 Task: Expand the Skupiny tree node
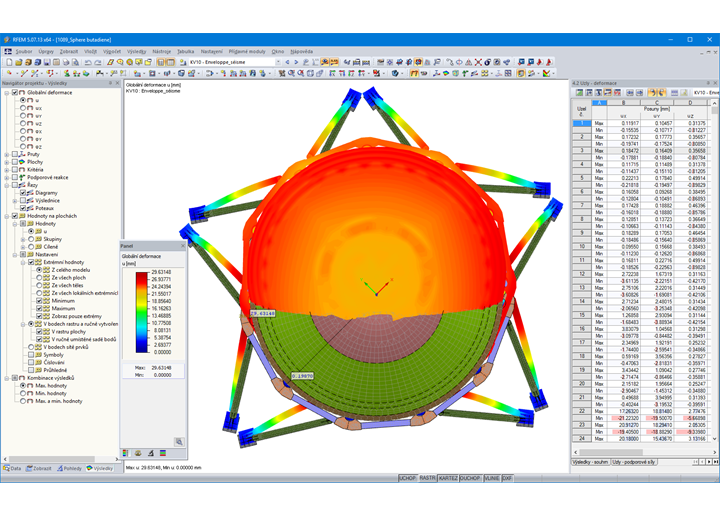(x=23, y=239)
